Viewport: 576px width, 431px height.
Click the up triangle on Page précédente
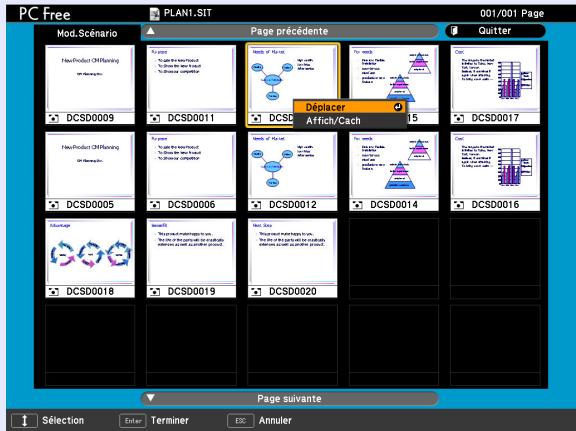[x=150, y=31]
